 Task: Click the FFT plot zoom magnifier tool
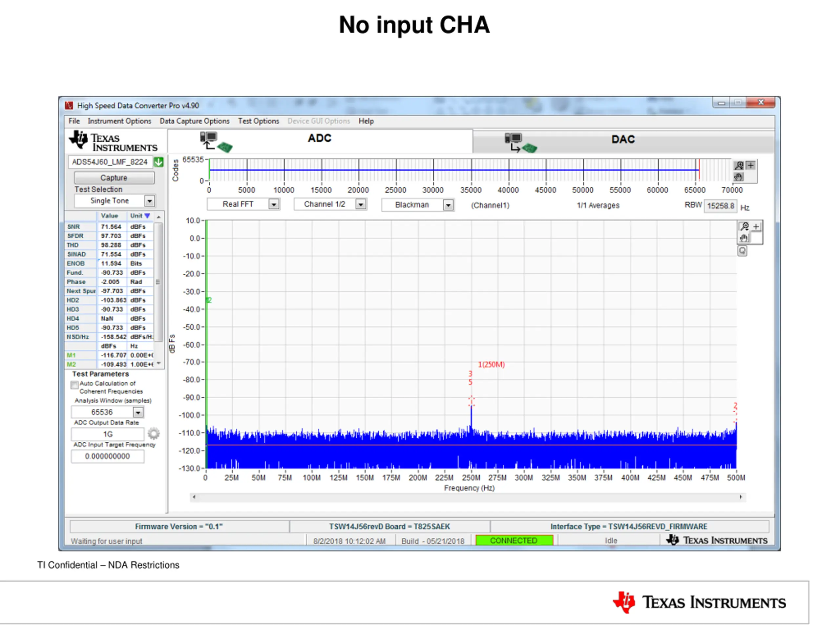(744, 227)
